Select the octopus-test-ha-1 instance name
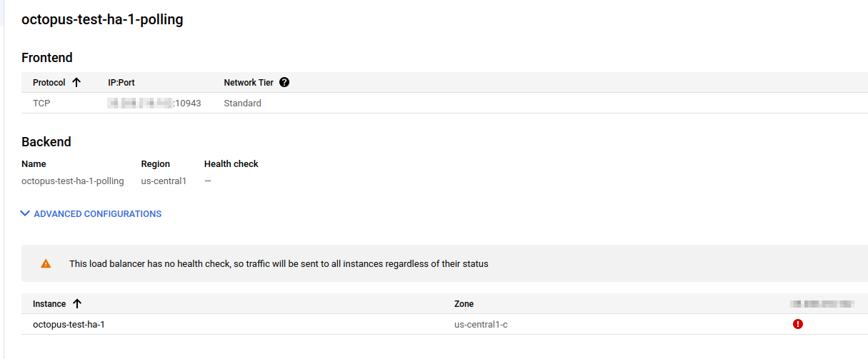This screenshot has width=868, height=359. pyautogui.click(x=69, y=325)
